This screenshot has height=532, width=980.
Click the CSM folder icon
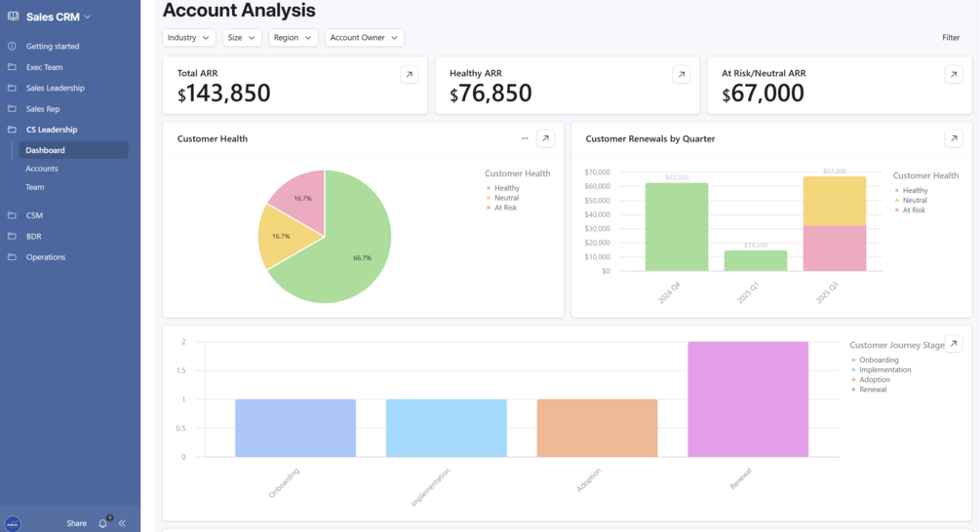[x=12, y=215]
